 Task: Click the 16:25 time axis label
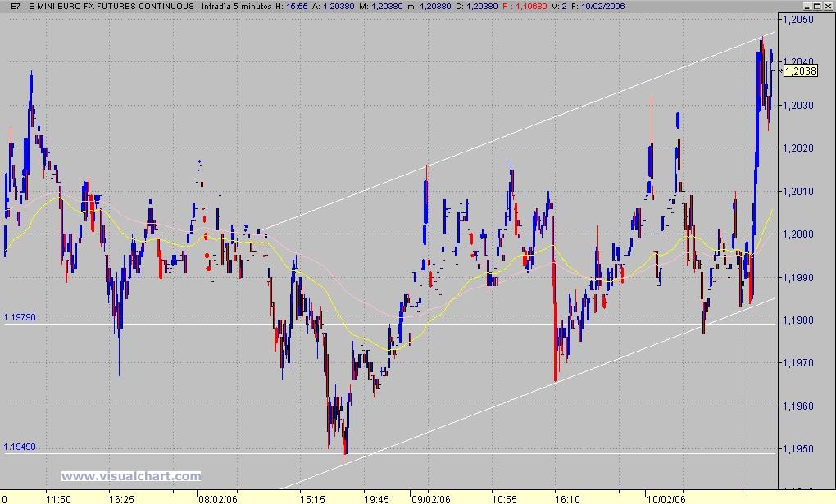[x=121, y=499]
